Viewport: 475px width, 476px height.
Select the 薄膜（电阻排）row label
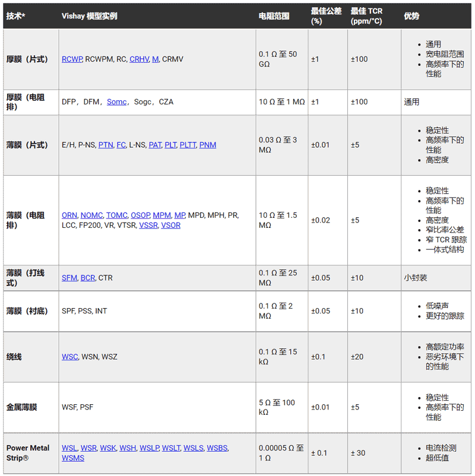coord(26,220)
